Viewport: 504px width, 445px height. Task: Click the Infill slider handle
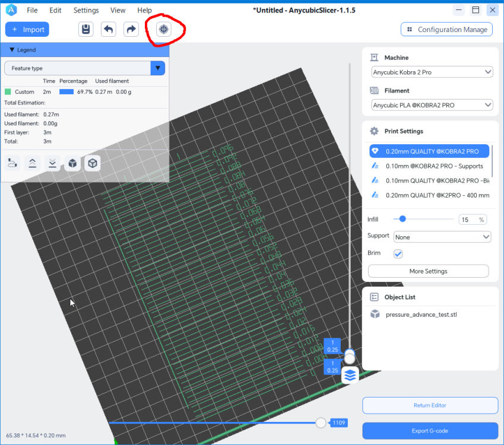click(402, 219)
